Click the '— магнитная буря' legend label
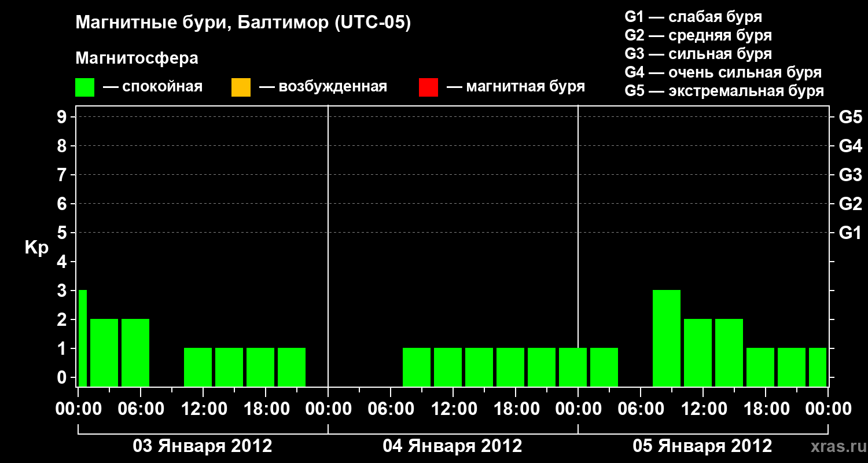Viewport: 868px width, 463px height. [x=516, y=87]
